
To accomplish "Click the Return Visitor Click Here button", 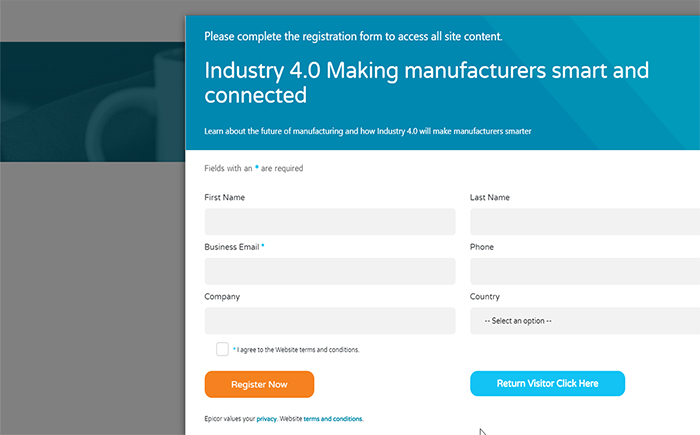I will (x=547, y=383).
